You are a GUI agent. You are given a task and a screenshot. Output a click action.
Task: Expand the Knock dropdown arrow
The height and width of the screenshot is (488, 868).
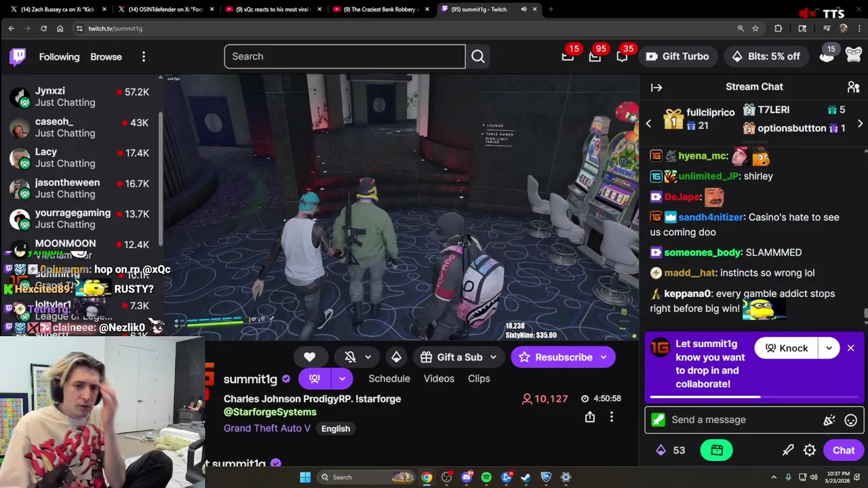click(x=829, y=348)
